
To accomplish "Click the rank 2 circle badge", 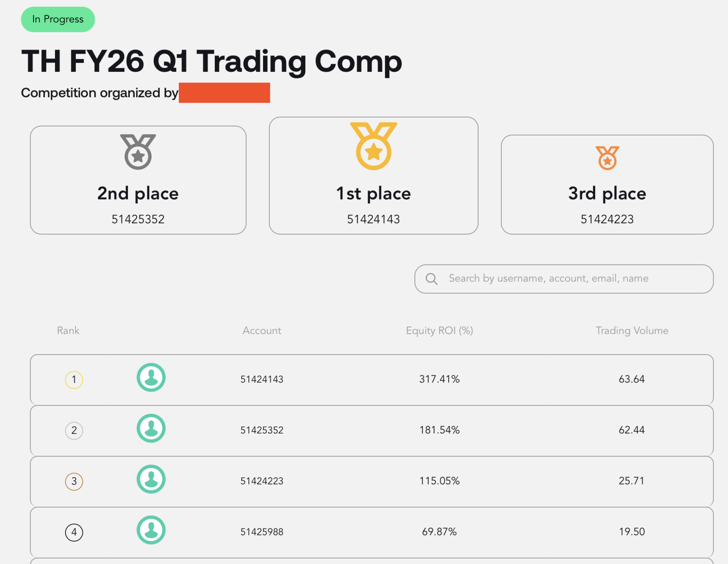I will click(74, 430).
